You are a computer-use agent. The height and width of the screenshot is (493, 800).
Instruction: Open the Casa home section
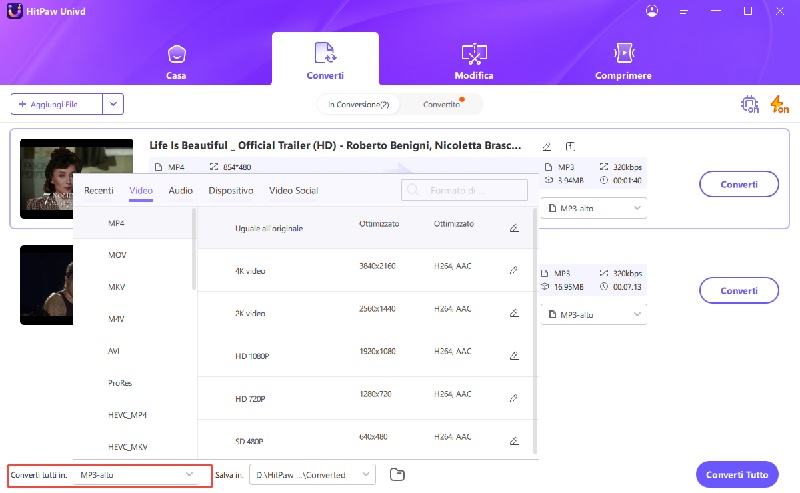click(176, 61)
